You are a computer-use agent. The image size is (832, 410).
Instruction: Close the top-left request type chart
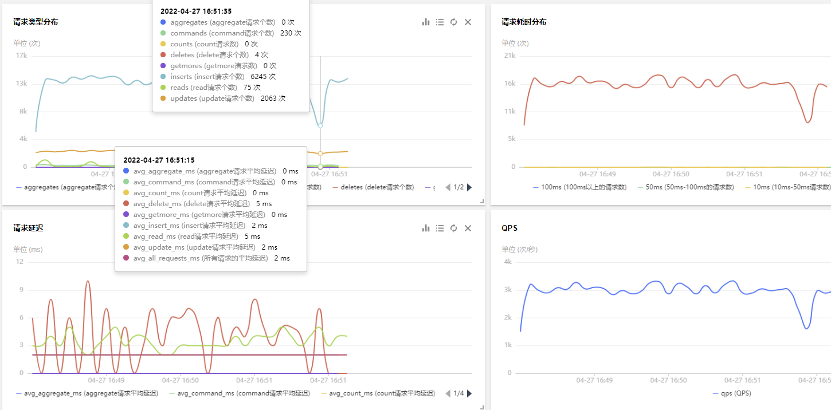tap(467, 21)
